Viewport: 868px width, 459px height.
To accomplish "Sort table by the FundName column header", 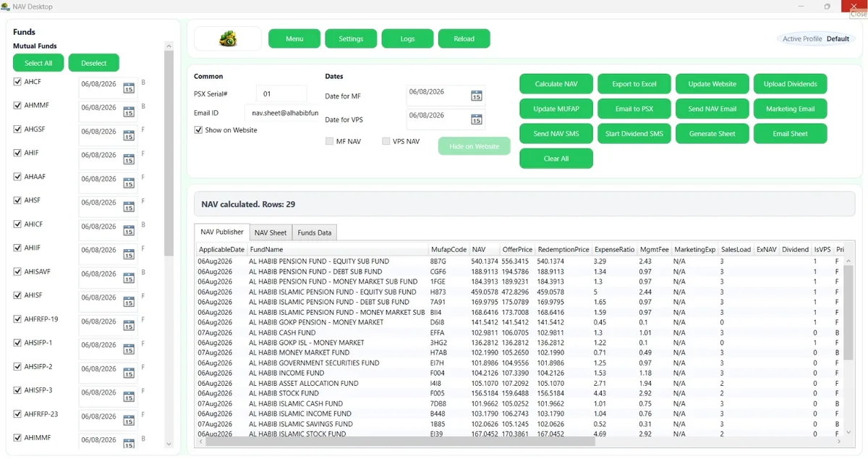I will (337, 250).
